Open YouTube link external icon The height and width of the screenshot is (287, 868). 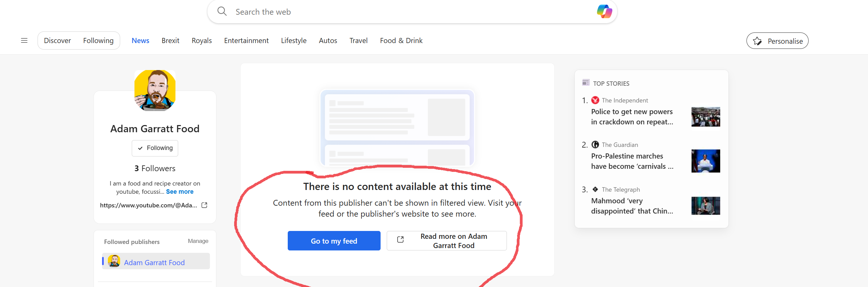(204, 205)
